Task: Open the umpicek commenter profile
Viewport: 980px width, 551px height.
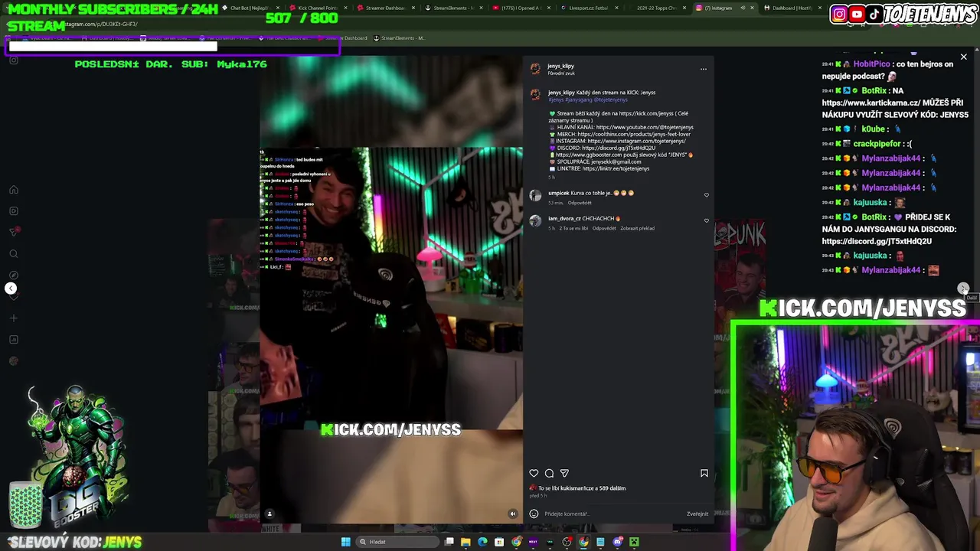Action: click(x=558, y=193)
